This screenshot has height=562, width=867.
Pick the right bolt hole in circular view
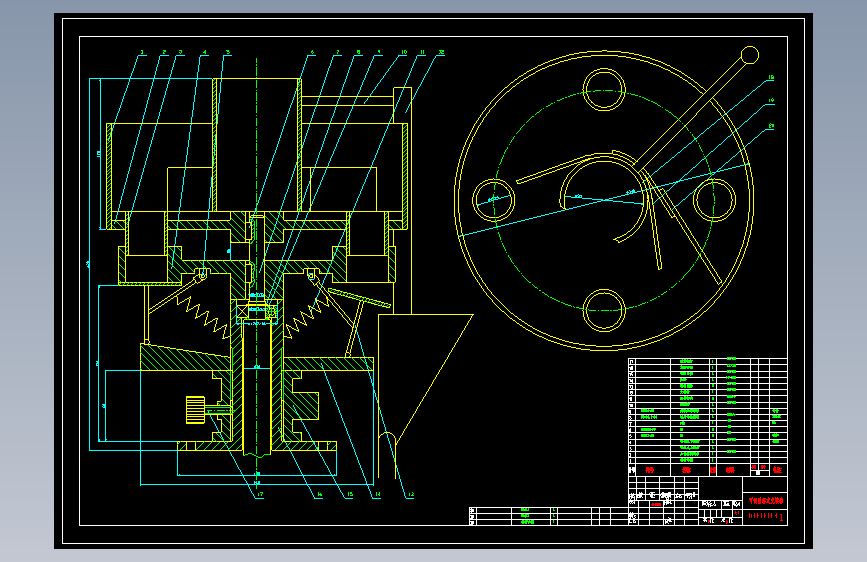pyautogui.click(x=714, y=200)
